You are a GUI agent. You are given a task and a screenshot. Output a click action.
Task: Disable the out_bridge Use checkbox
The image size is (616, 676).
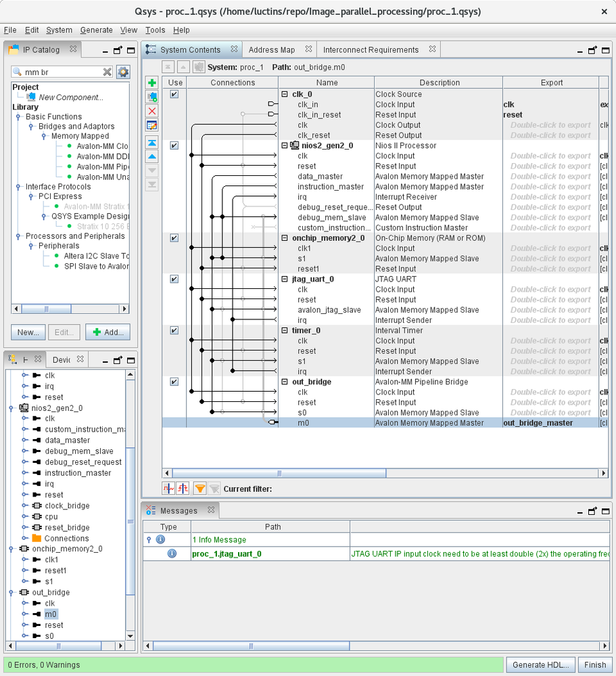[x=174, y=382]
